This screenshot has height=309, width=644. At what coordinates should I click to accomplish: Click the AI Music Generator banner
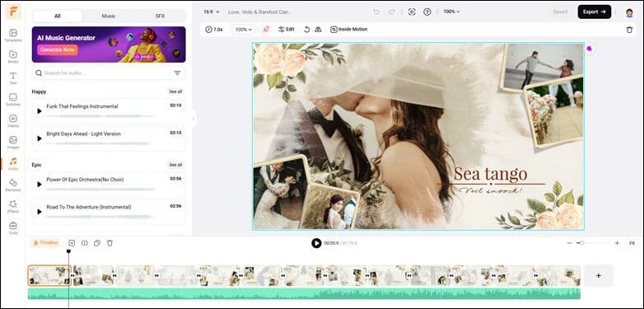(x=109, y=44)
